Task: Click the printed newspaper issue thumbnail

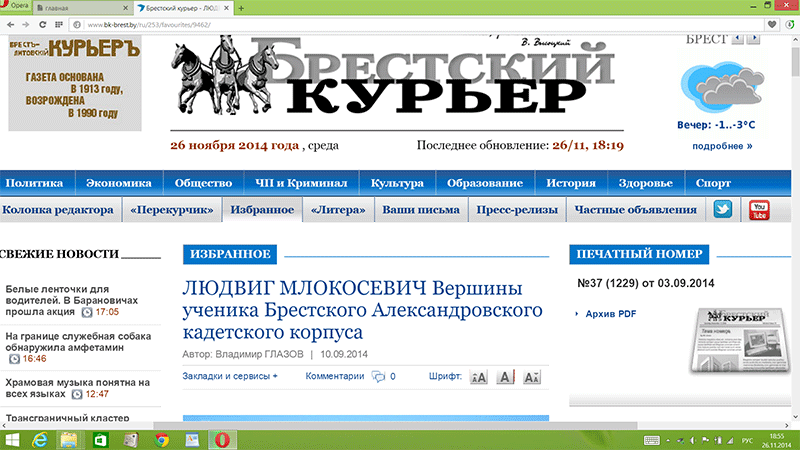Action: [738, 340]
